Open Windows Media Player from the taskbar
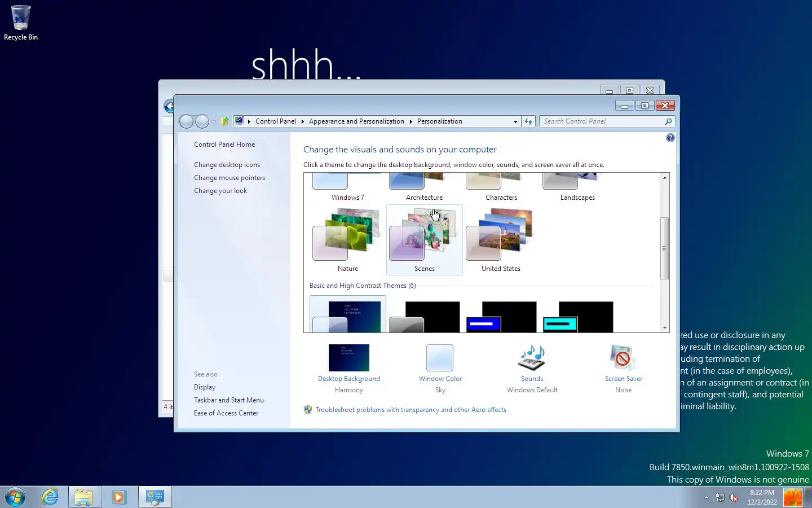 pyautogui.click(x=119, y=497)
